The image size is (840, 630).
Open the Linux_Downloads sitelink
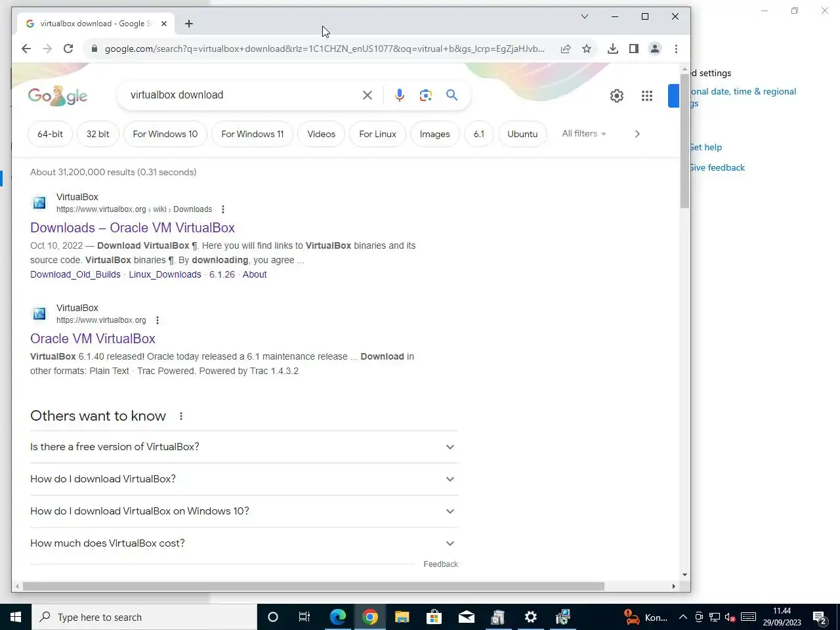coord(165,274)
